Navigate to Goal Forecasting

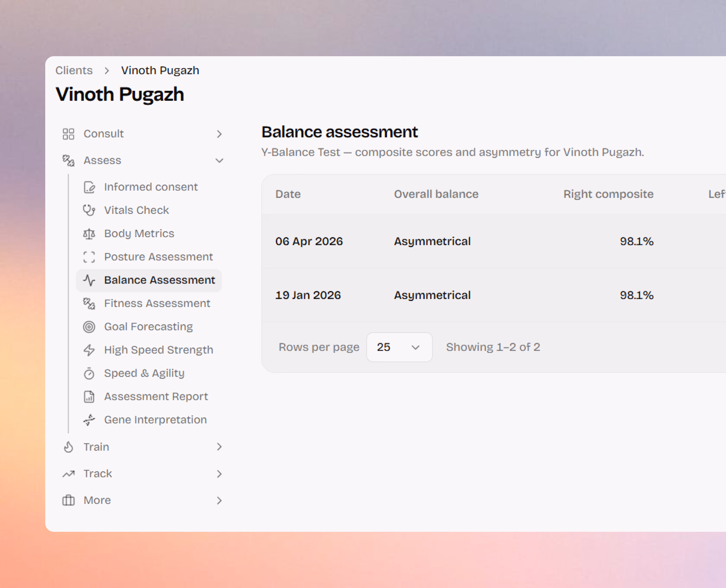click(149, 327)
